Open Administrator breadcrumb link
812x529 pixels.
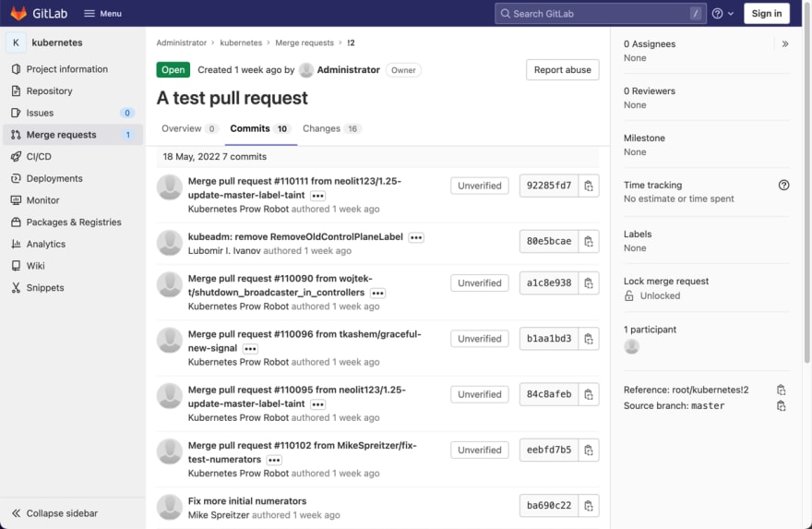point(181,42)
